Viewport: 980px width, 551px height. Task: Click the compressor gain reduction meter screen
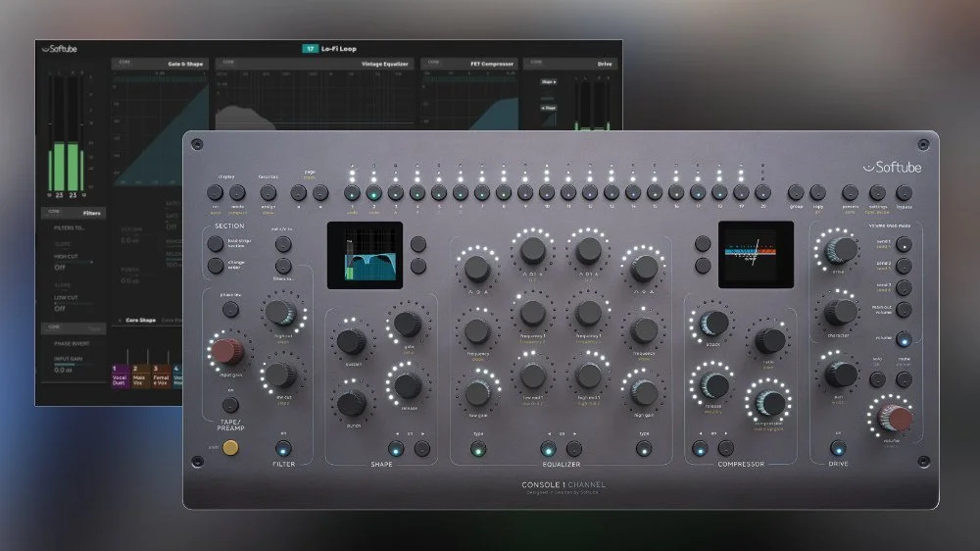[x=756, y=255]
